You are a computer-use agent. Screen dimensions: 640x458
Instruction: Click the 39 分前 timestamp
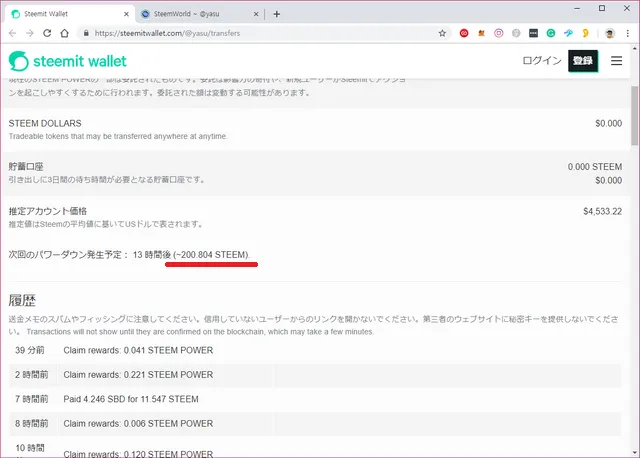[30, 350]
